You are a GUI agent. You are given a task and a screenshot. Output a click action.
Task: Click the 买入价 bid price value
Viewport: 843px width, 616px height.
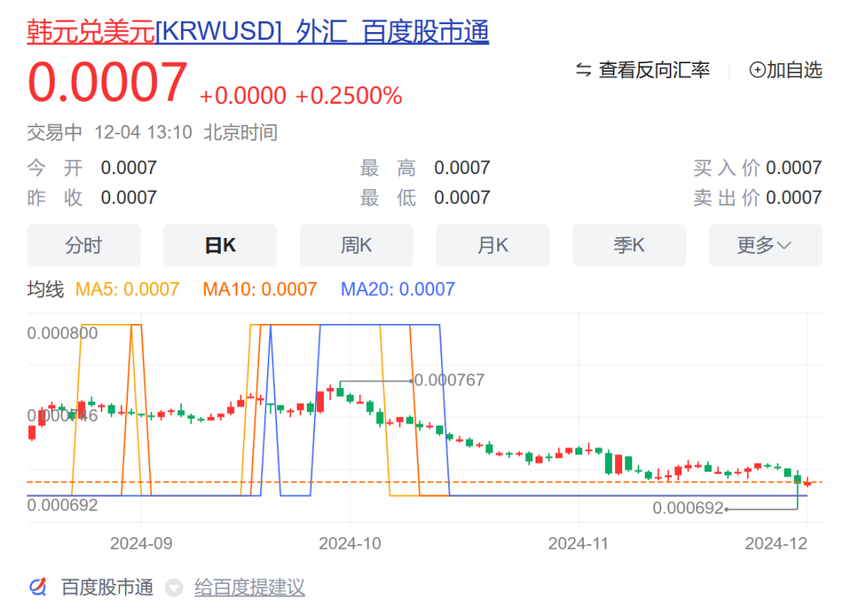tap(794, 168)
